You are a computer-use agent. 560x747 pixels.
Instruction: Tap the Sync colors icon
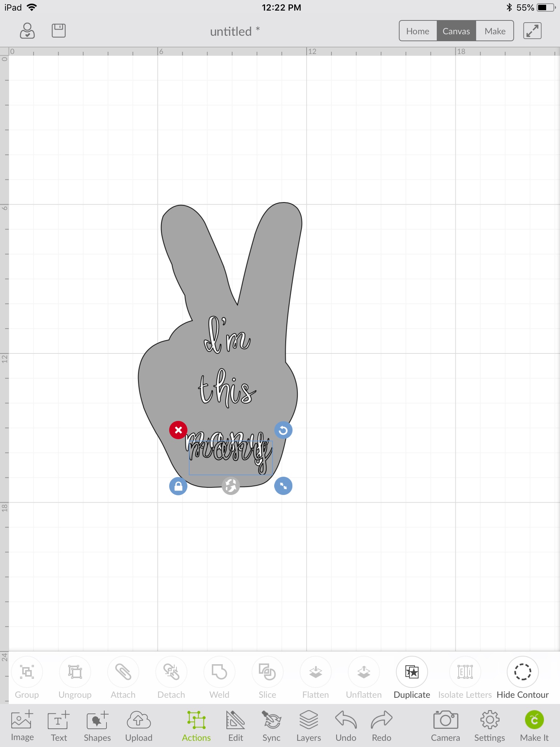pyautogui.click(x=271, y=720)
